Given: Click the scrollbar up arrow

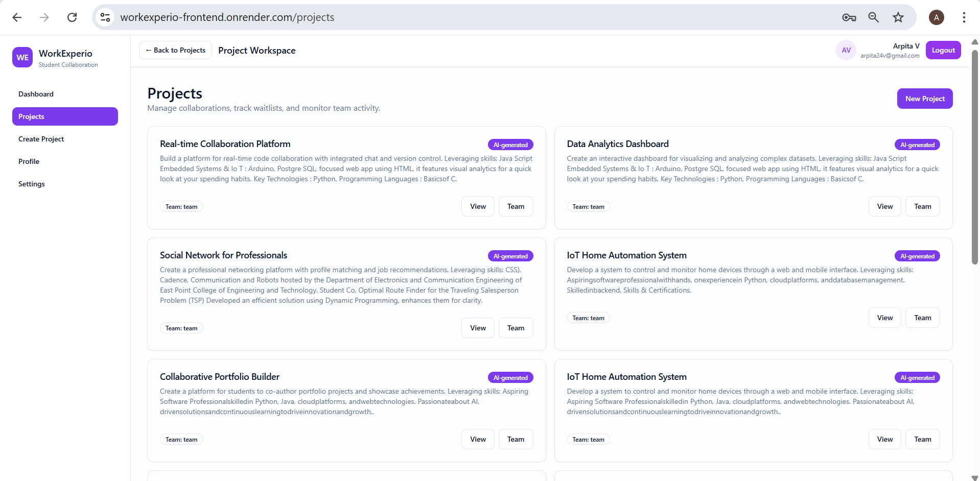Looking at the screenshot, I should 975,42.
